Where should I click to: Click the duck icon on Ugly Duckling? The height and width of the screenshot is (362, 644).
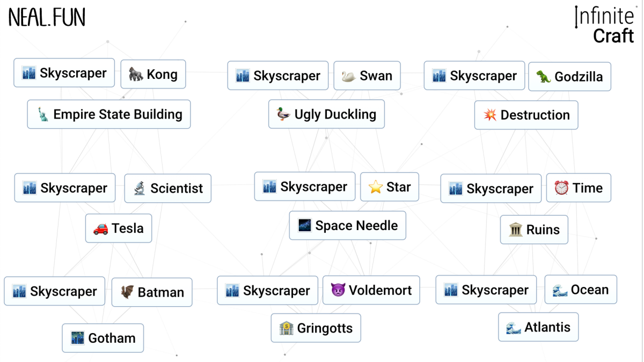point(284,114)
